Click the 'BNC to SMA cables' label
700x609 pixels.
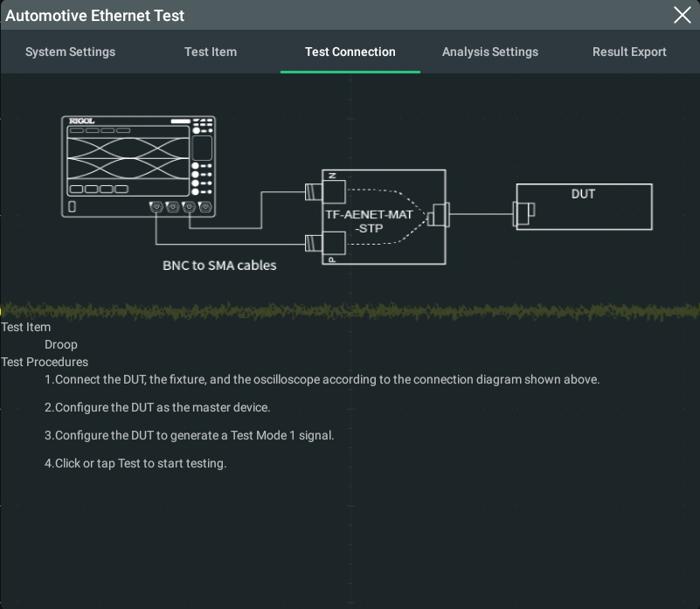point(219,266)
